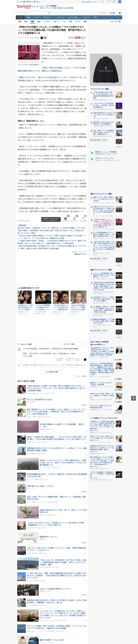Viewport: 138px width, 644px height.
Task: Open settings gear icon in header
Action: point(120,13)
